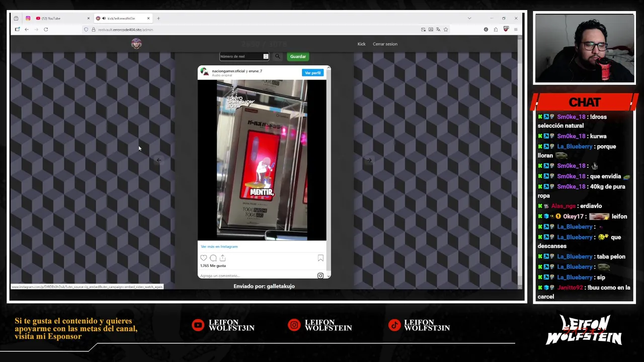
Task: Click Okey17 username in chat
Action: (x=574, y=217)
